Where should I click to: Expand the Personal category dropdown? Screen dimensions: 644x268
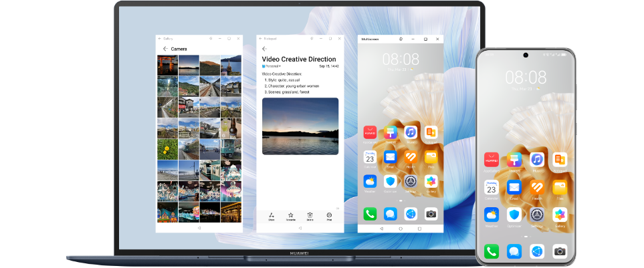(x=272, y=66)
